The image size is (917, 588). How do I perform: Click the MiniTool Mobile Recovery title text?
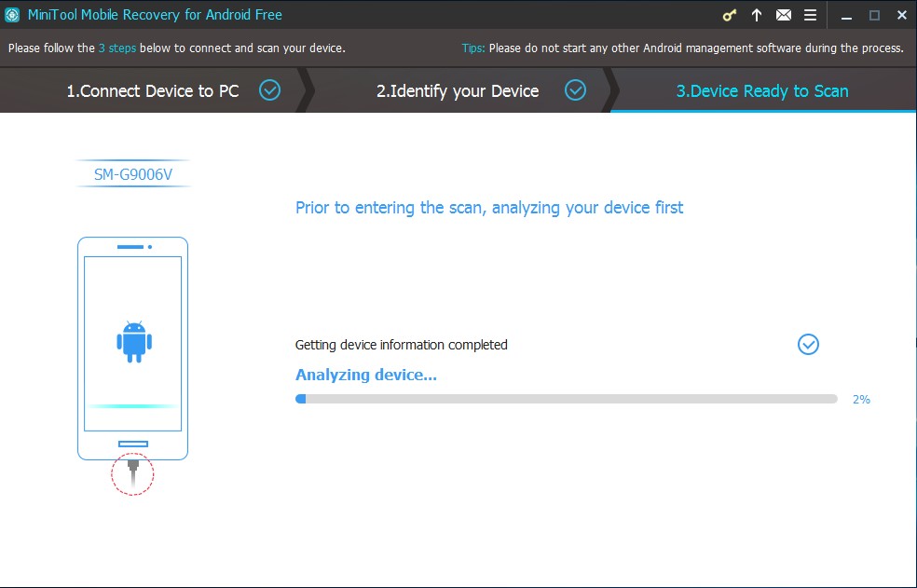pos(155,15)
